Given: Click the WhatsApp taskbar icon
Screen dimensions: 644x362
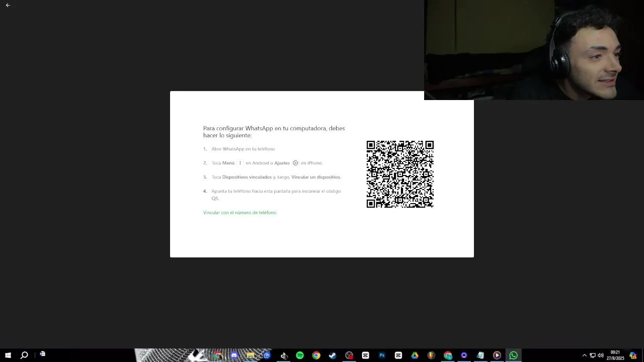Looking at the screenshot, I should (513, 355).
